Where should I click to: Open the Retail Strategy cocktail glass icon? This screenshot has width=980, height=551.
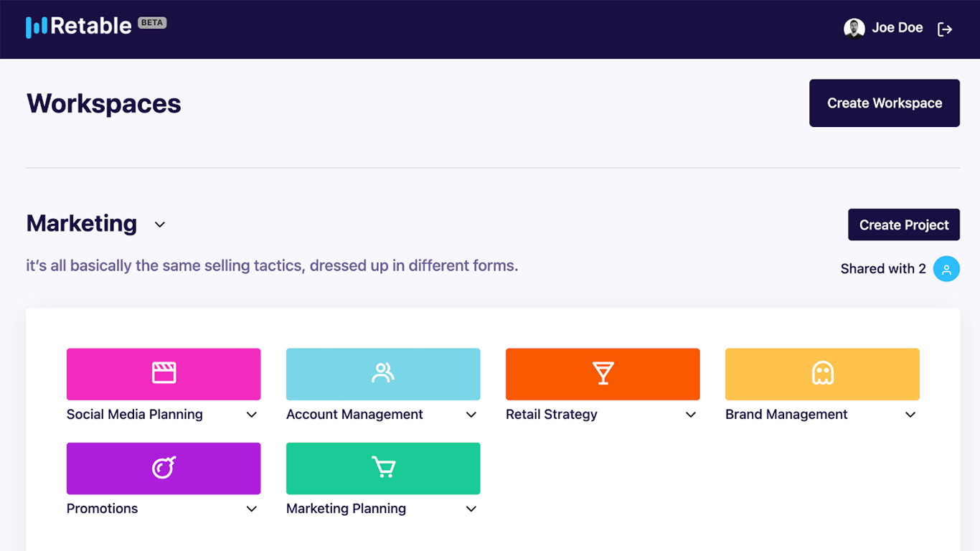coord(603,373)
